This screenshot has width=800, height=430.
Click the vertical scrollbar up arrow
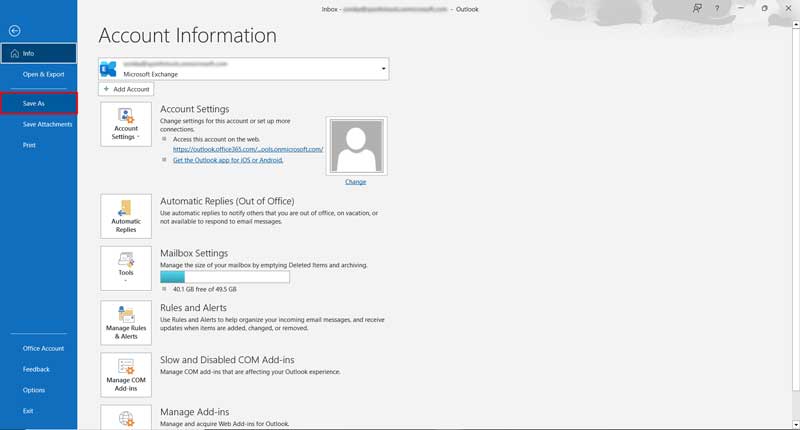[795, 24]
